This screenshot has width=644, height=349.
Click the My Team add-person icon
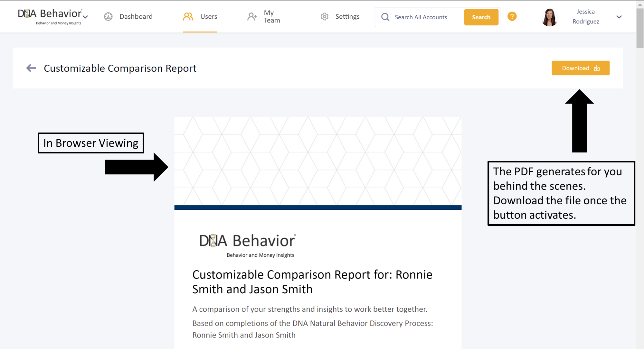pos(252,16)
